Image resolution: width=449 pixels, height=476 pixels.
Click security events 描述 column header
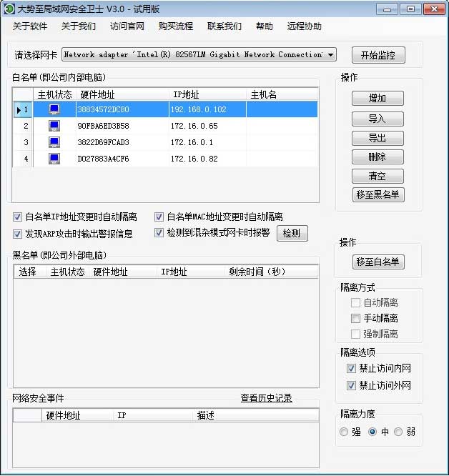pyautogui.click(x=255, y=415)
